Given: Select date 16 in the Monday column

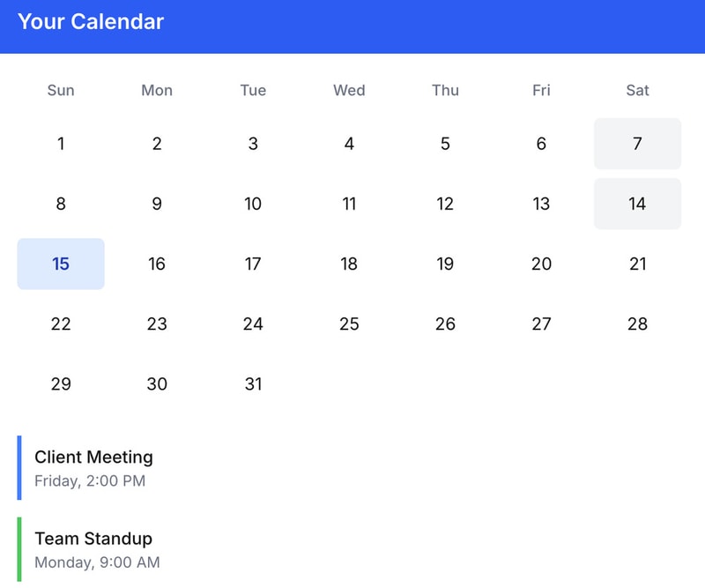Looking at the screenshot, I should click(157, 264).
